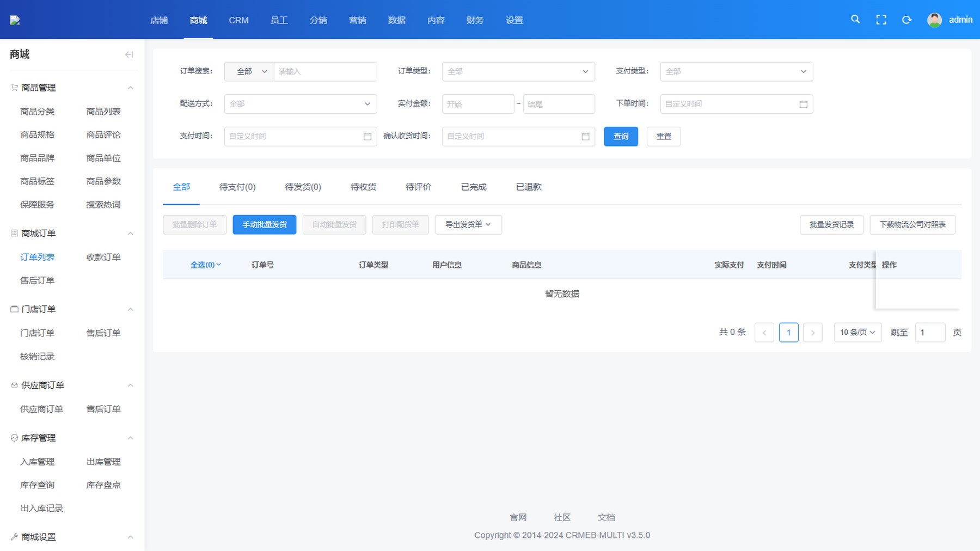The height and width of the screenshot is (551, 980).
Task: Go to next page arrow
Action: click(x=813, y=333)
